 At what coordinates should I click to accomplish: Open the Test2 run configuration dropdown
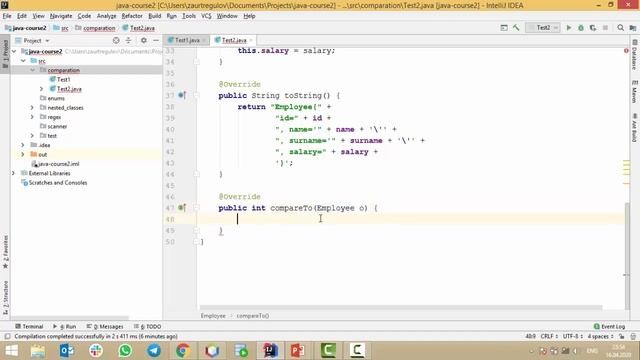click(x=543, y=28)
